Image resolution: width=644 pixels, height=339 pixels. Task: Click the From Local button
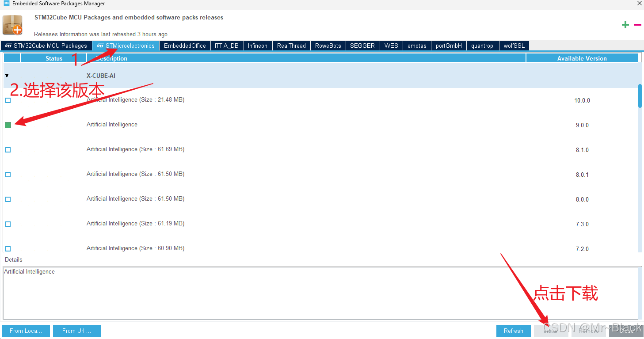point(26,331)
